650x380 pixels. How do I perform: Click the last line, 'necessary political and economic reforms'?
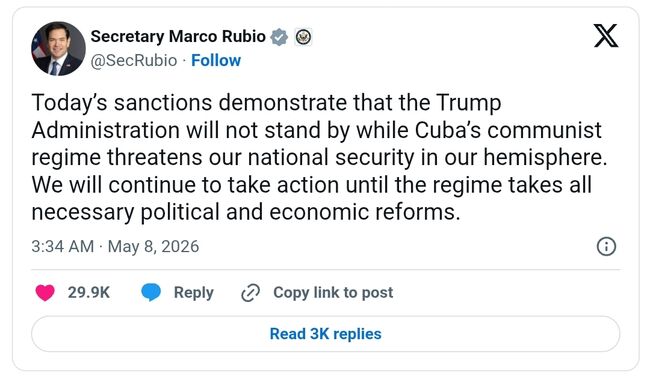246,212
